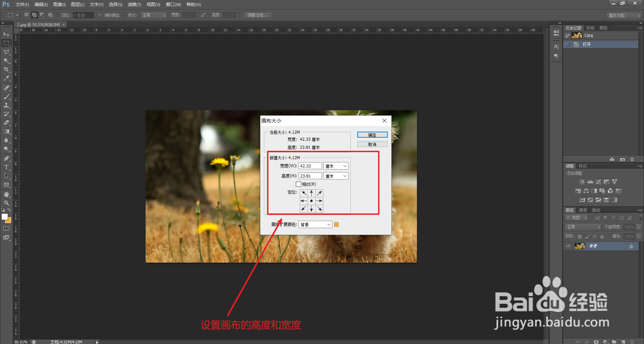Select the Eyedropper tool
The width and height of the screenshot is (644, 344).
pyautogui.click(x=6, y=78)
